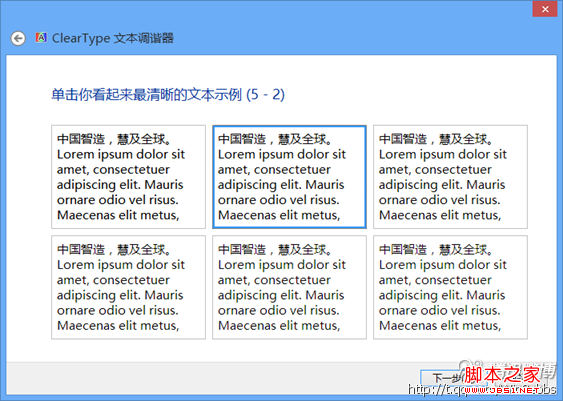Click the heading 单击你看起来最清晰的文本示例 (5 - 2)

(168, 95)
